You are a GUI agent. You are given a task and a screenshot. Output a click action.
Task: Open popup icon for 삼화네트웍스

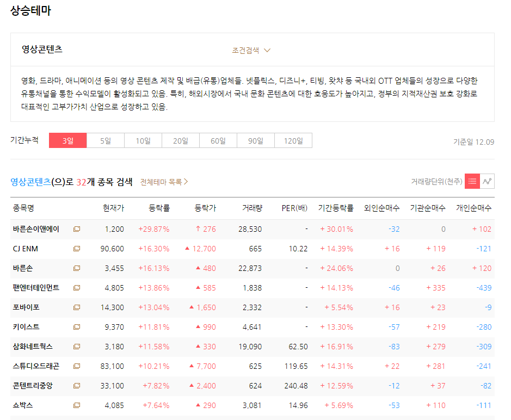click(77, 347)
